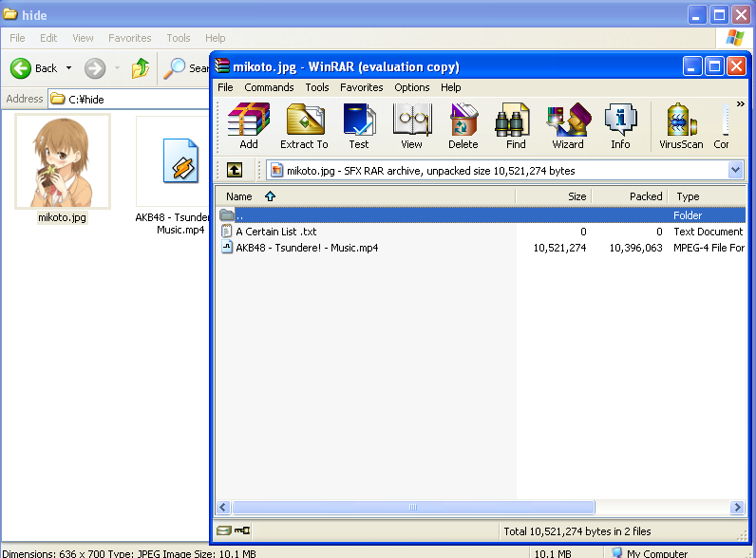Open the Explorer Tools menu

pyautogui.click(x=179, y=38)
